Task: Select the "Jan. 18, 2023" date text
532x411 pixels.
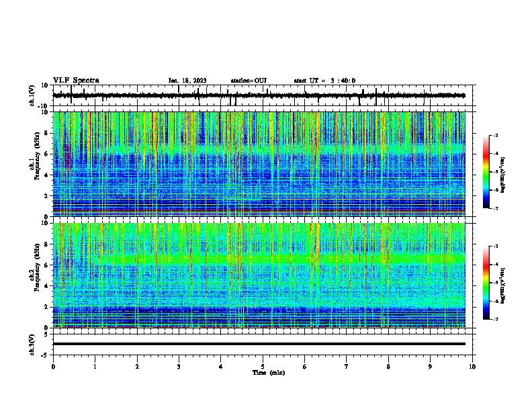Action: pos(187,81)
